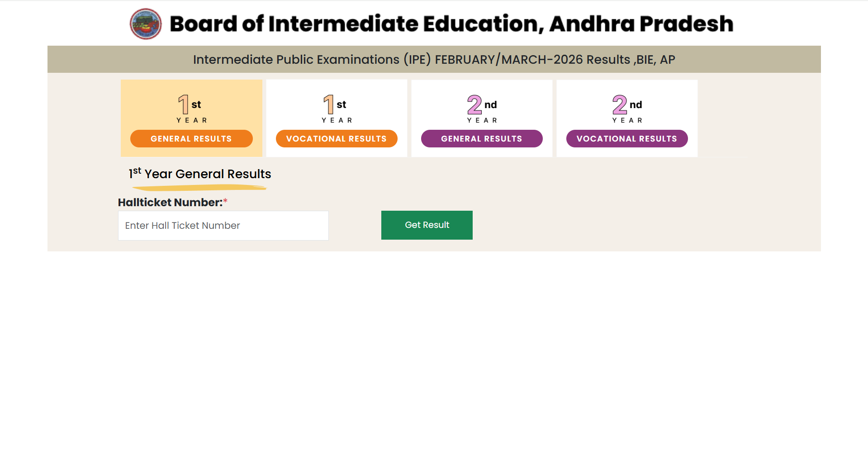Click the YEAR text in the second-year General card
The width and height of the screenshot is (868, 449).
[x=482, y=120]
